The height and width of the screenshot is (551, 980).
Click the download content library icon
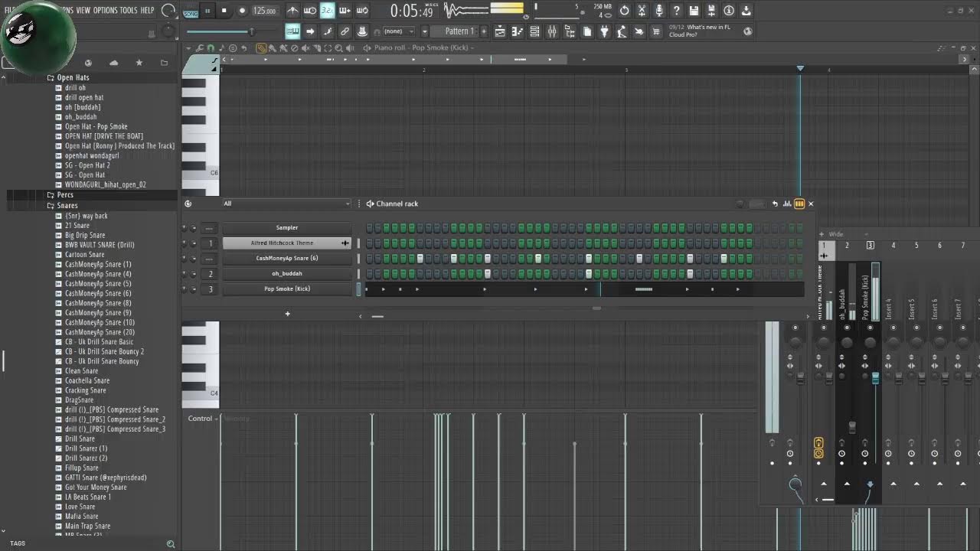pyautogui.click(x=746, y=11)
